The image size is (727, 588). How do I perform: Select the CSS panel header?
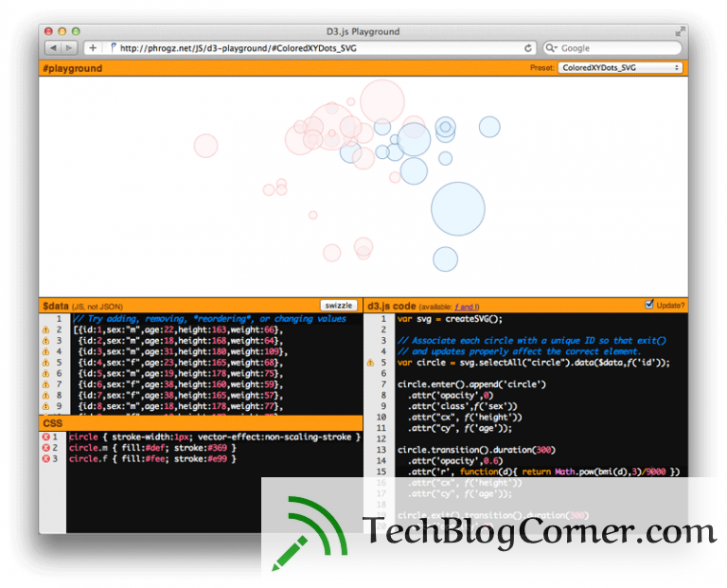pyautogui.click(x=201, y=423)
